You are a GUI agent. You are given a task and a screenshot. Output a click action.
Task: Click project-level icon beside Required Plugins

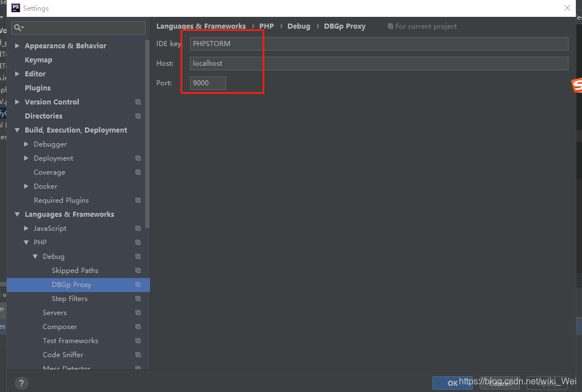click(x=138, y=200)
